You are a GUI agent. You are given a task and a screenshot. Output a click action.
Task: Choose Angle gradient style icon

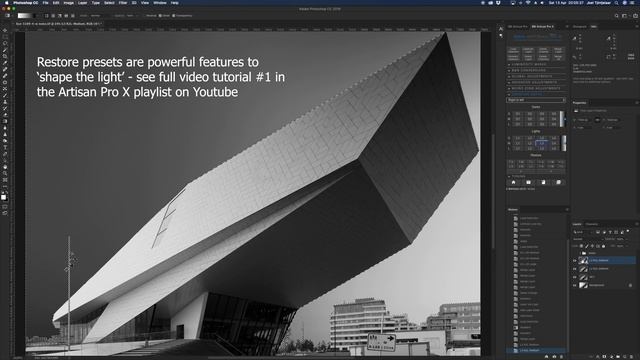60,16
